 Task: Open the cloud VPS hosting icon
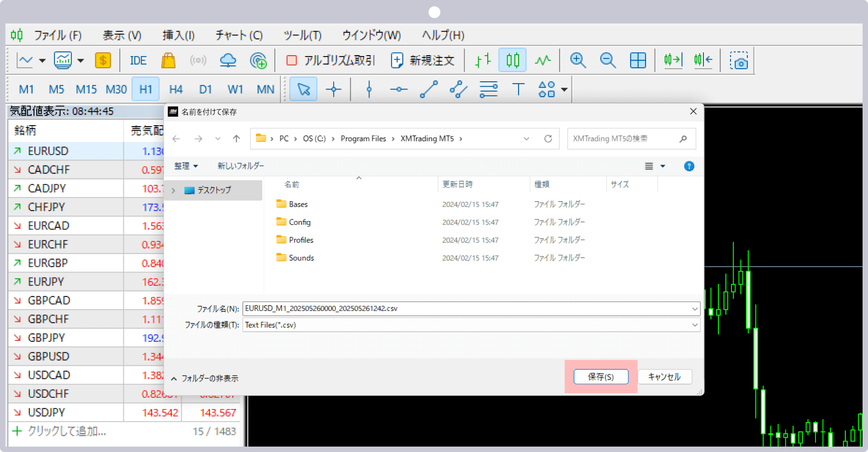tap(228, 61)
